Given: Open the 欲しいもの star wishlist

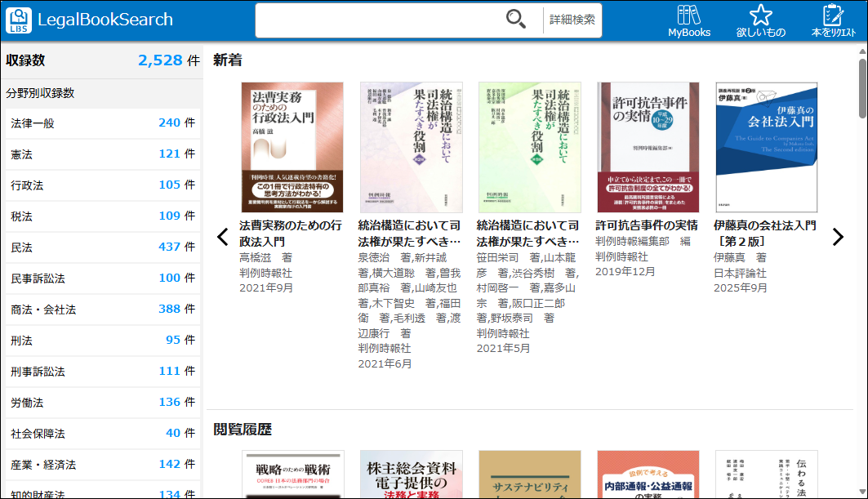Looking at the screenshot, I should coord(760,20).
